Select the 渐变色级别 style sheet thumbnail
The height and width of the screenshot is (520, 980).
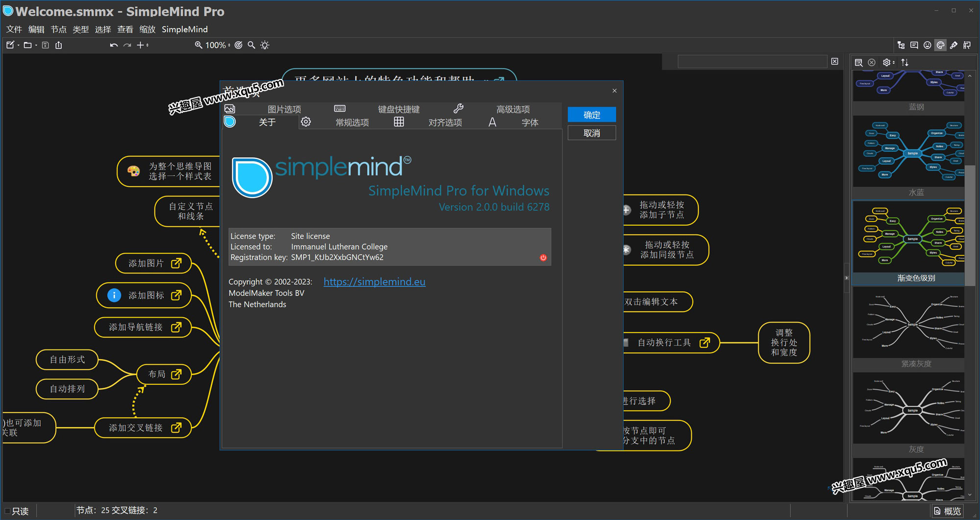click(908, 242)
